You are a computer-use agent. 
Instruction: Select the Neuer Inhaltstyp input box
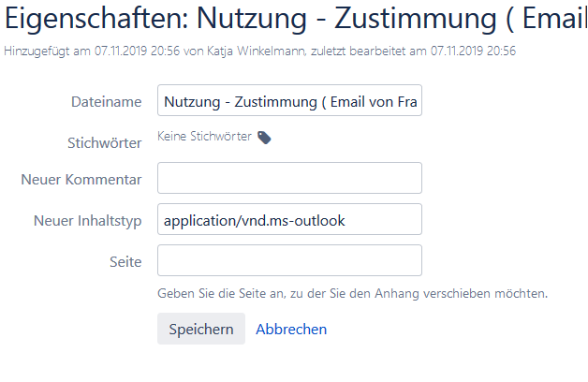pos(289,219)
